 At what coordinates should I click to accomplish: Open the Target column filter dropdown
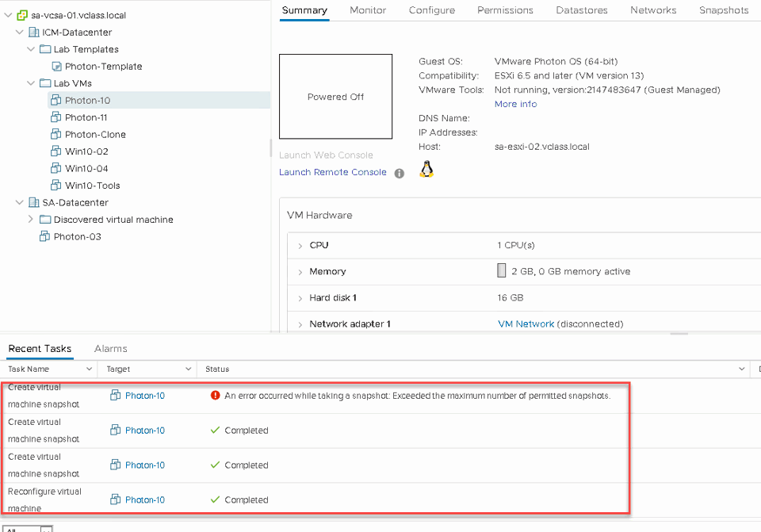tap(189, 369)
